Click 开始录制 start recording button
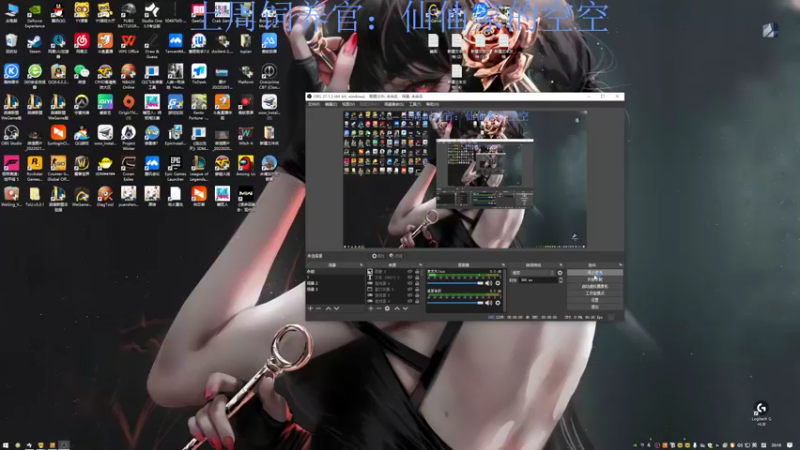 595,280
